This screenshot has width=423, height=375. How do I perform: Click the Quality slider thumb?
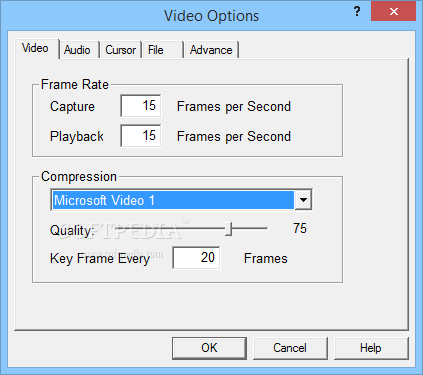(x=228, y=229)
